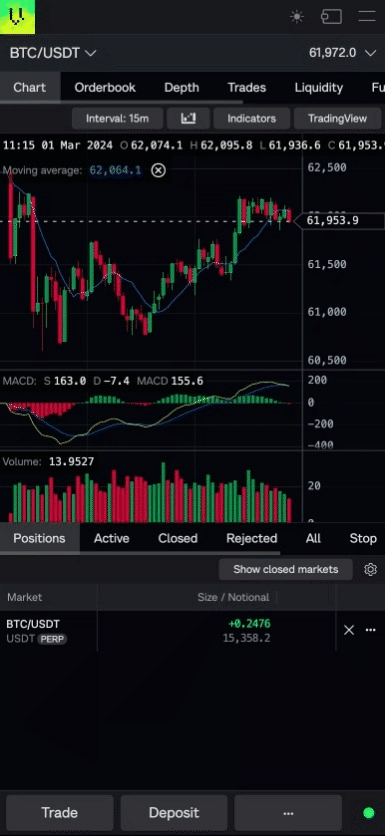385x836 pixels.
Task: Click the green exchange logo
Action: pos(18,17)
